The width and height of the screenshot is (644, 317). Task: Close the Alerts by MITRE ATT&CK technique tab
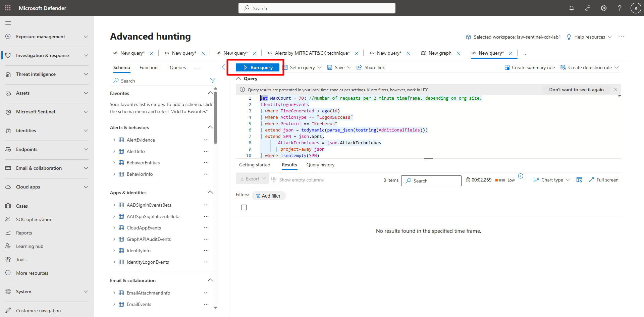click(x=357, y=53)
